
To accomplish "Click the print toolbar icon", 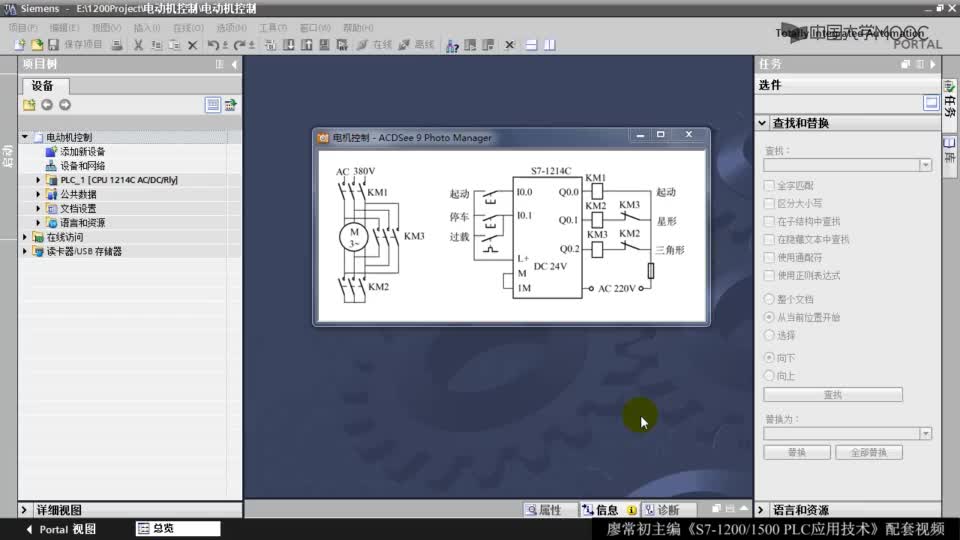I will point(116,45).
